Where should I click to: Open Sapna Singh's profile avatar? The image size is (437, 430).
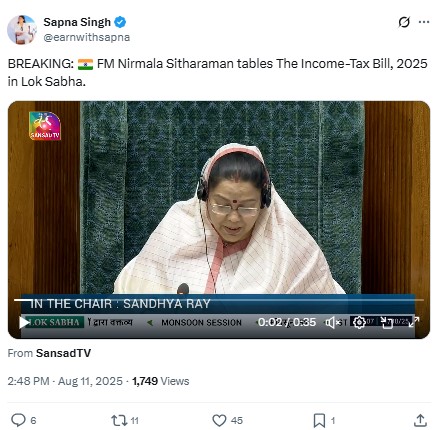22,30
